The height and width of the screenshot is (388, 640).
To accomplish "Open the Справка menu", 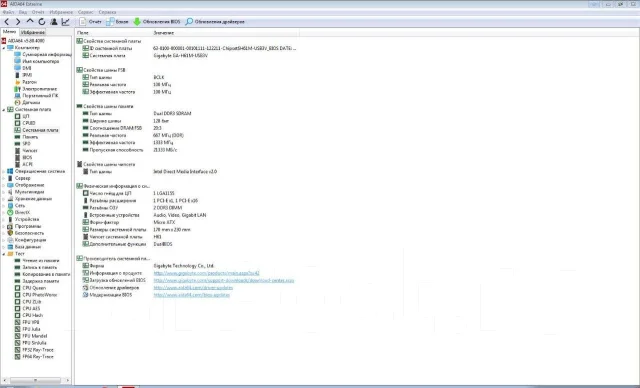I will 107,12.
